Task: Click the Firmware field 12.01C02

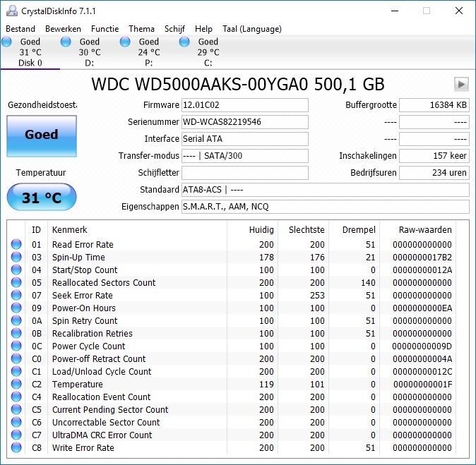Action: coord(245,105)
